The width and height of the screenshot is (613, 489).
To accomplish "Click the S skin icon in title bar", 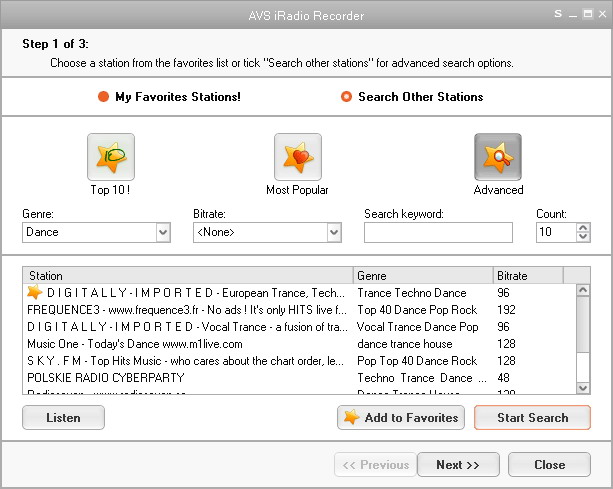I will 558,14.
